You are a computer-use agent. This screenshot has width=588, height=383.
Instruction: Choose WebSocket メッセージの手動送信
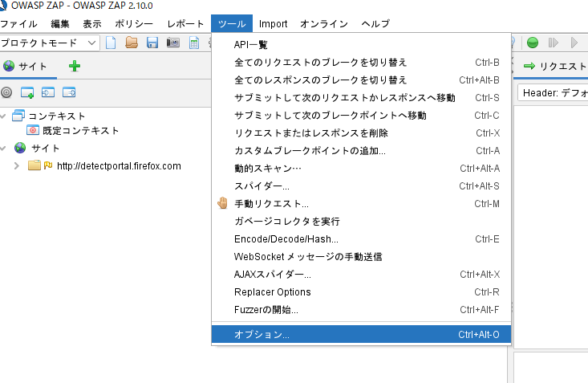click(361, 256)
